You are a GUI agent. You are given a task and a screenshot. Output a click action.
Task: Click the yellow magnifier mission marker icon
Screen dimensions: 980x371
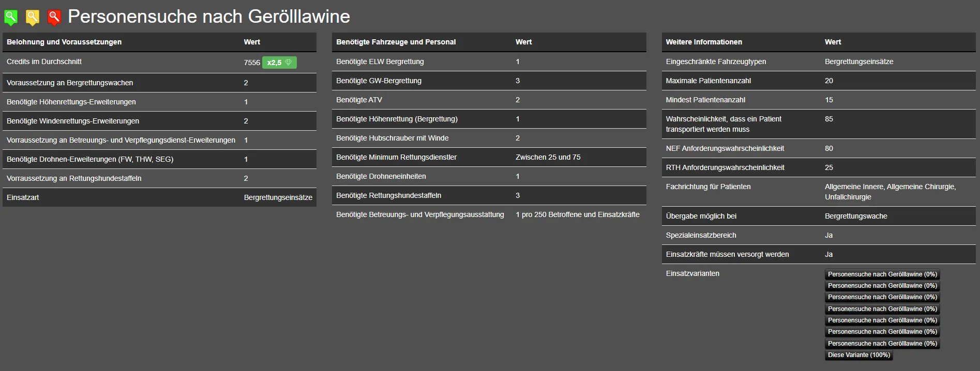point(33,17)
